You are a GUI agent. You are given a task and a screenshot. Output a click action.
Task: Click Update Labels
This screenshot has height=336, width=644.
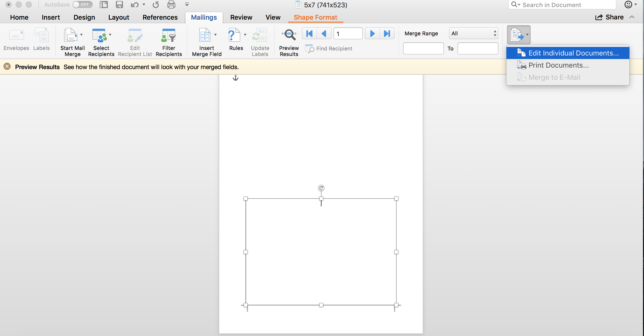260,42
